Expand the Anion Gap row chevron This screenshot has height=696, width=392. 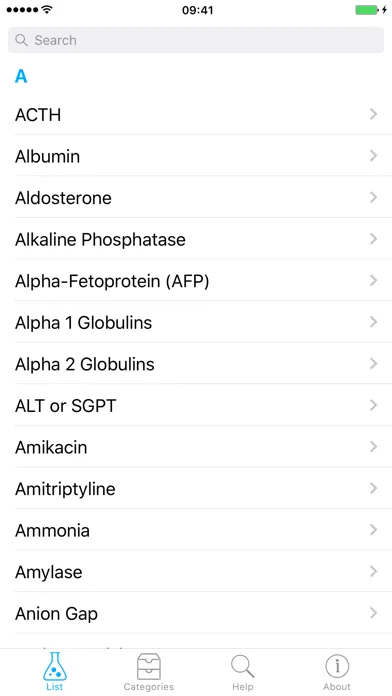[x=373, y=613]
